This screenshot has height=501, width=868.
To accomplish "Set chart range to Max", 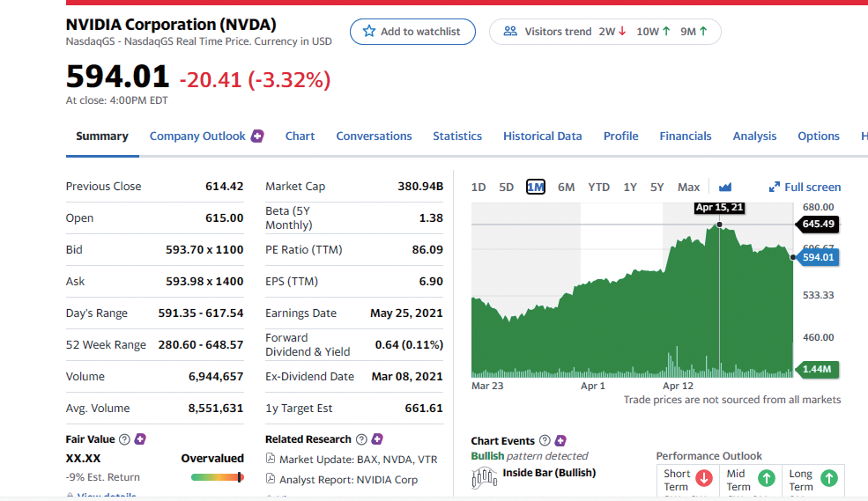I will 688,187.
